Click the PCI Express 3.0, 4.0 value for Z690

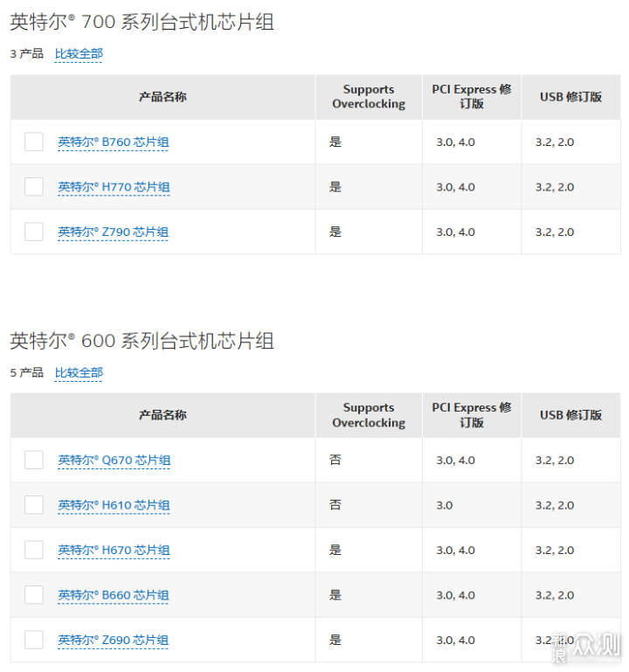455,641
